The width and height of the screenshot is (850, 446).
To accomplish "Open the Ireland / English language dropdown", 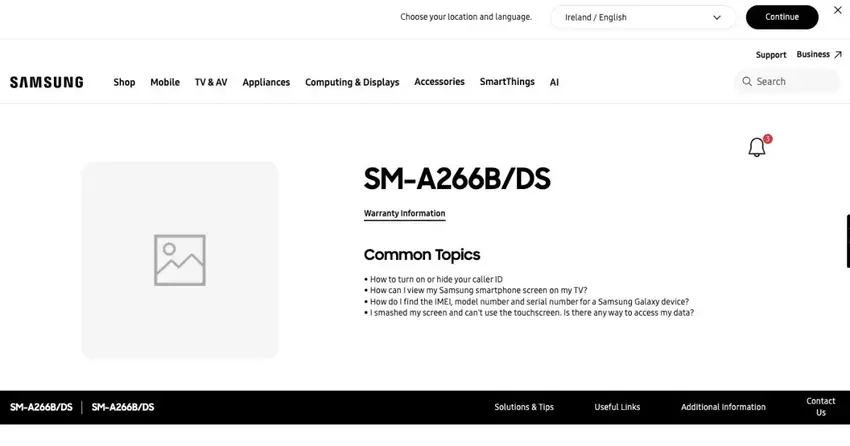I will 642,17.
